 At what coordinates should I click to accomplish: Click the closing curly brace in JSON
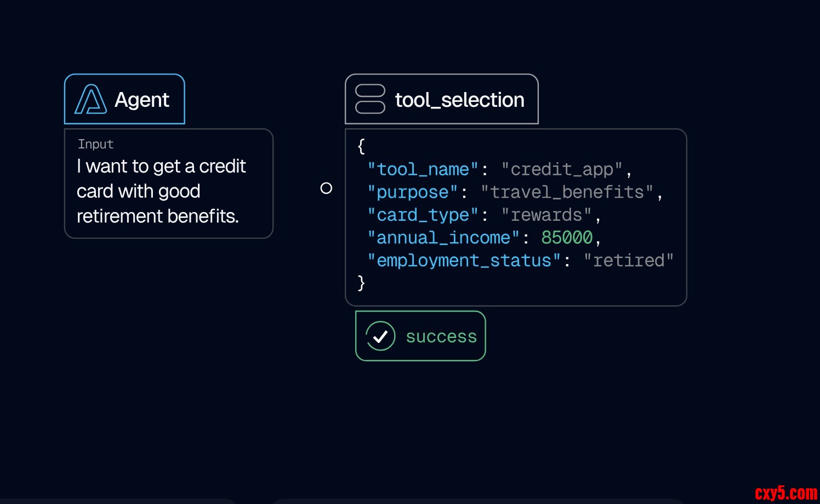coord(361,283)
